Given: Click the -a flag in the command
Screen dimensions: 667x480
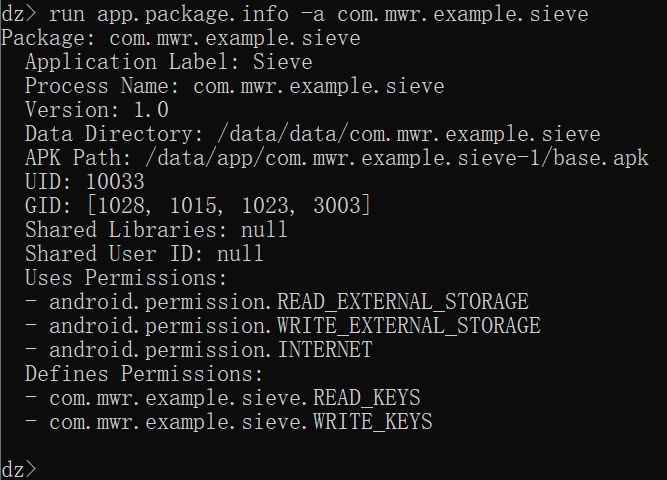Looking at the screenshot, I should [x=313, y=14].
